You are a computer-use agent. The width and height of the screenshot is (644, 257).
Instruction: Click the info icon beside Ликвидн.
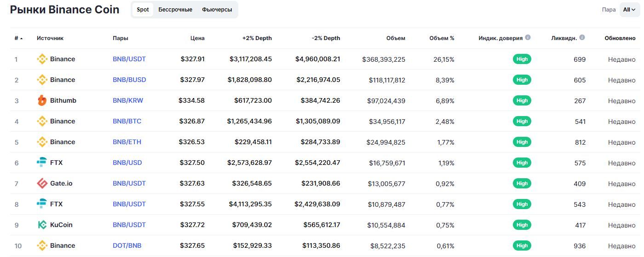[x=582, y=38]
